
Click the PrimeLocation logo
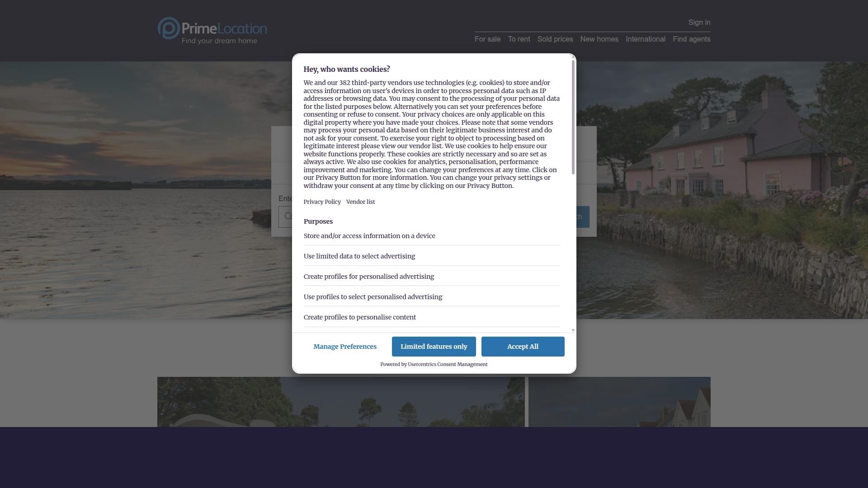point(212,31)
